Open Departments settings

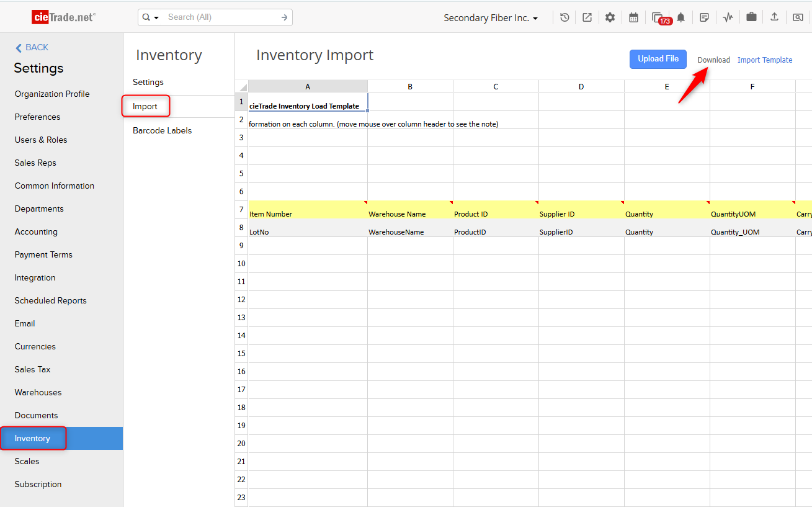(39, 209)
